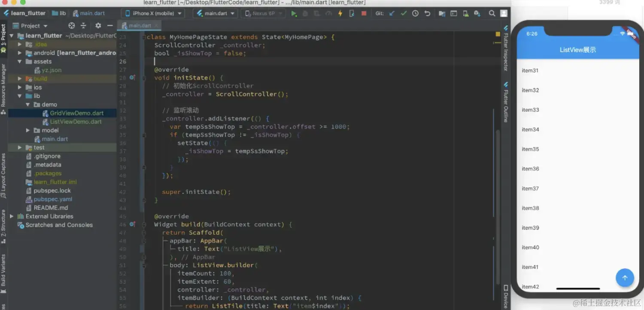
Task: Tap item35 in the ListView simulator
Action: click(x=577, y=149)
